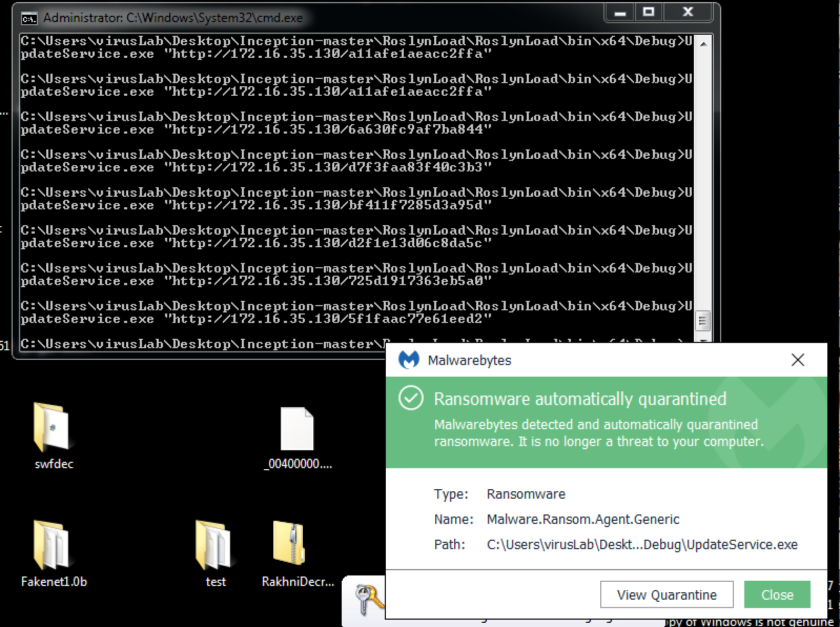Click the UpdateService.exe path text

click(x=642, y=544)
